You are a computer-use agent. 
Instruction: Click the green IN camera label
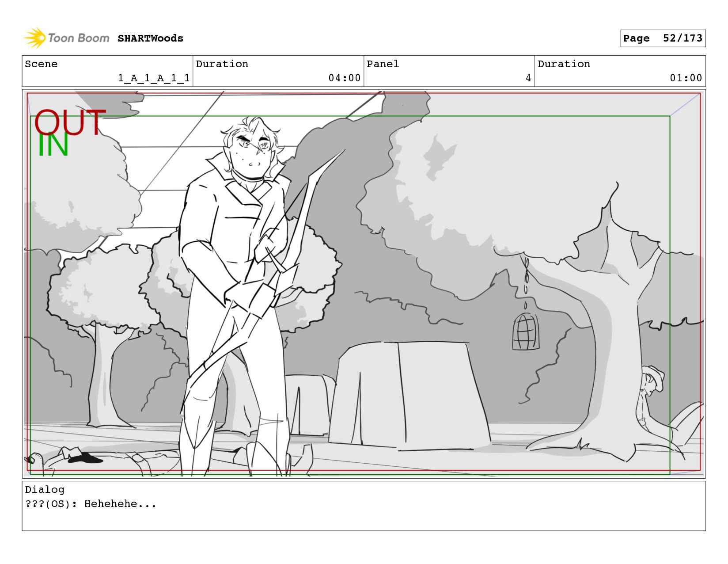pyautogui.click(x=53, y=145)
